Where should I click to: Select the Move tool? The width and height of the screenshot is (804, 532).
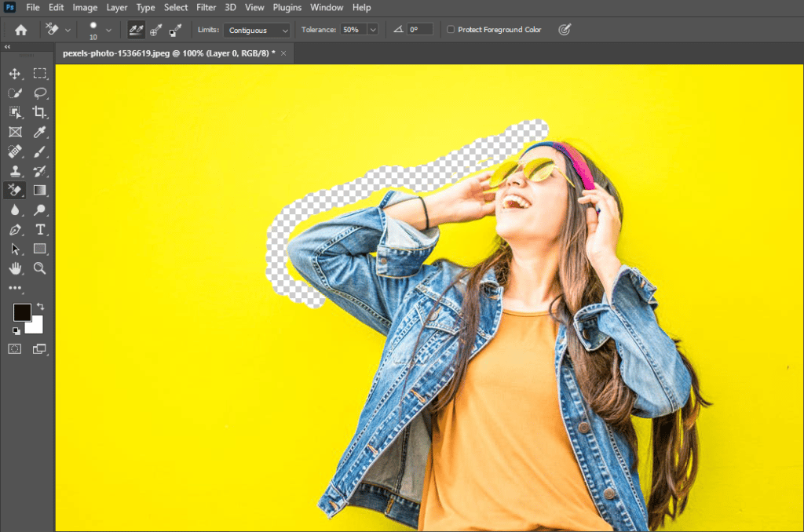[x=14, y=74]
